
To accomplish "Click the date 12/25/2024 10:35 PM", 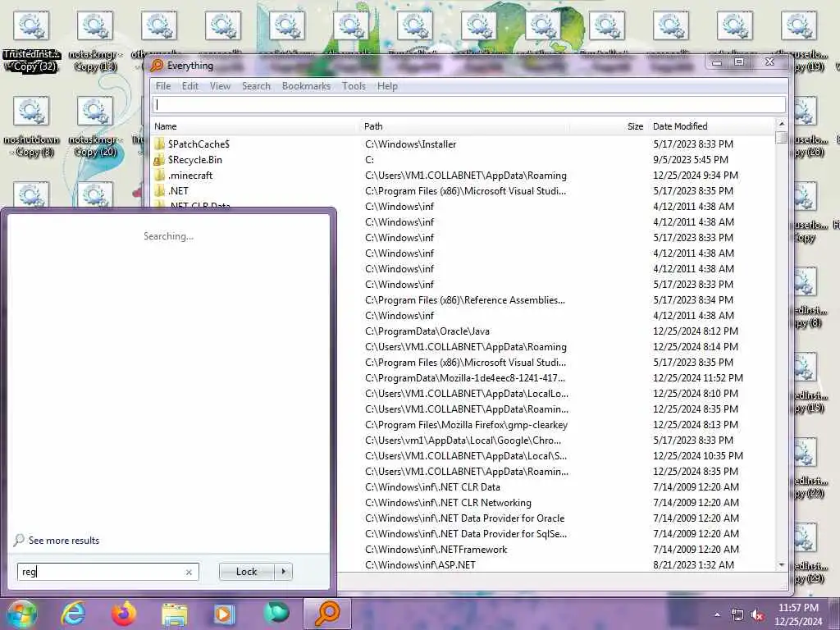I will (x=697, y=456).
